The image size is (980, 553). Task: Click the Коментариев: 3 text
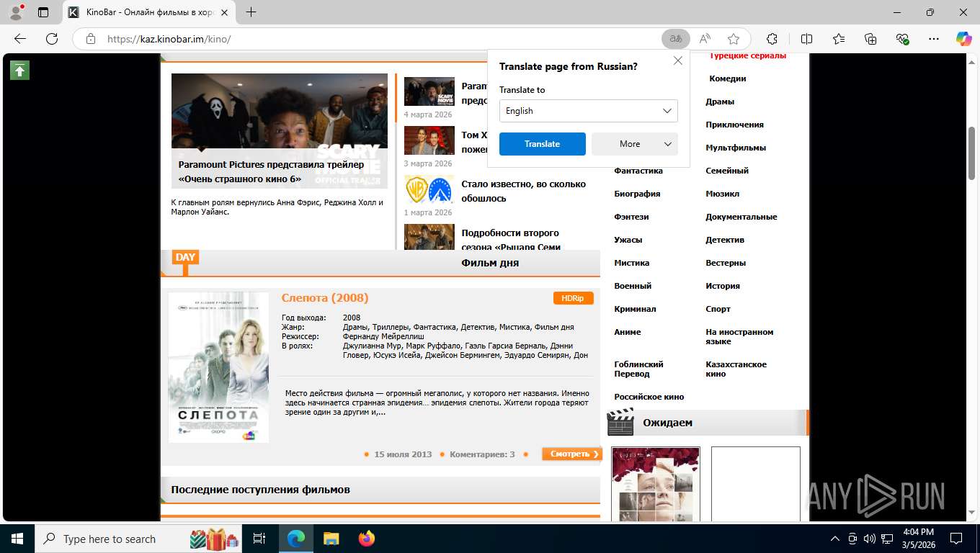[482, 454]
